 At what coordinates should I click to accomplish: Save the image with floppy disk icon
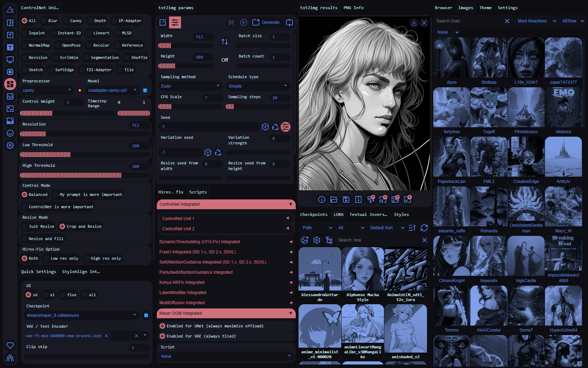346,199
